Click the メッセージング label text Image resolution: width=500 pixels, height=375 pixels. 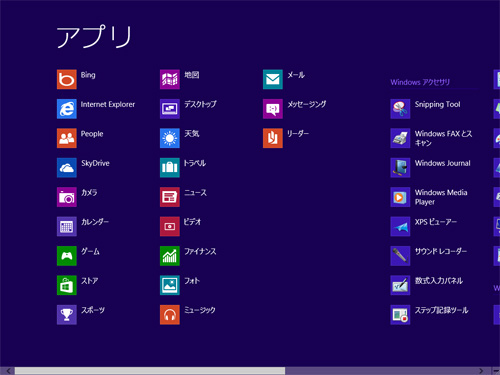click(307, 104)
